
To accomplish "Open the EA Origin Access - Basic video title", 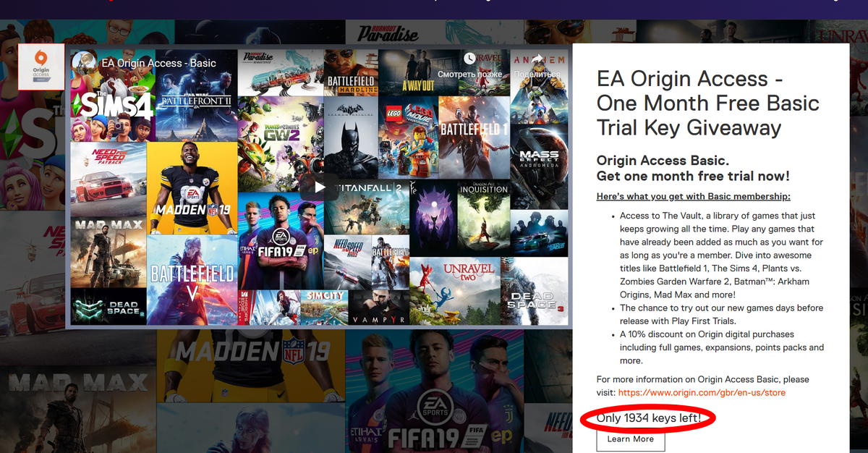I will point(158,63).
